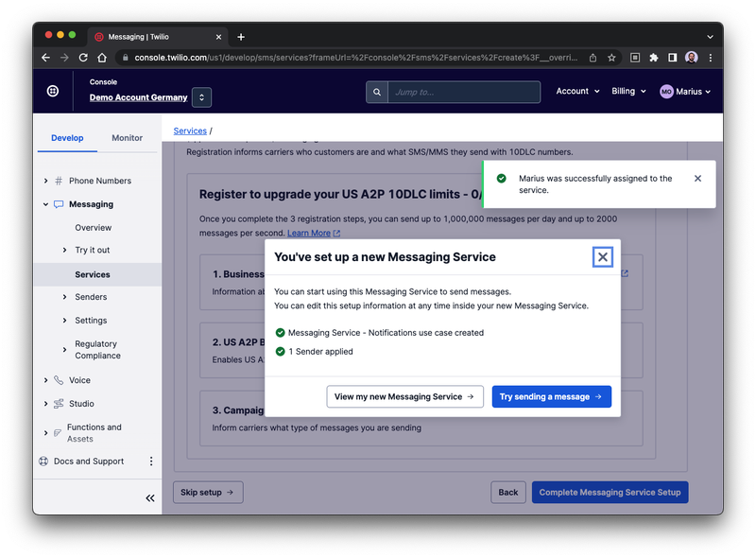This screenshot has height=558, width=756.
Task: Click the Try sending a message button
Action: tap(551, 396)
